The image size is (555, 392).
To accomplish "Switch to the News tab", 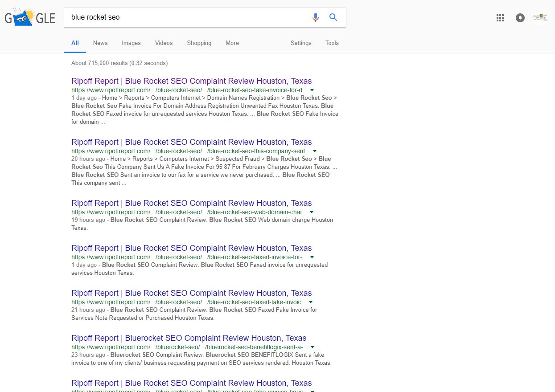I will tap(100, 43).
